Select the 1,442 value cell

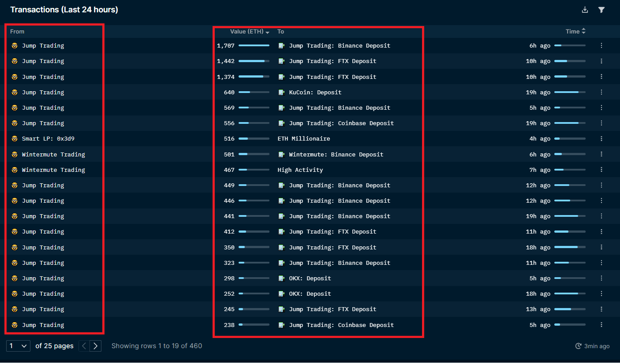click(226, 61)
